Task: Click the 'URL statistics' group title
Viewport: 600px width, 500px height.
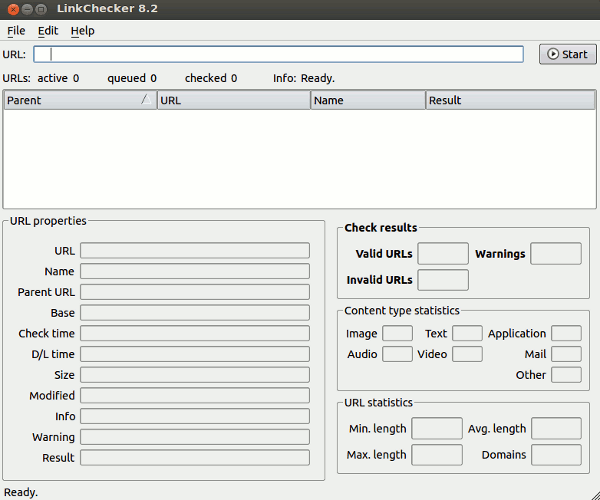Action: (x=378, y=402)
